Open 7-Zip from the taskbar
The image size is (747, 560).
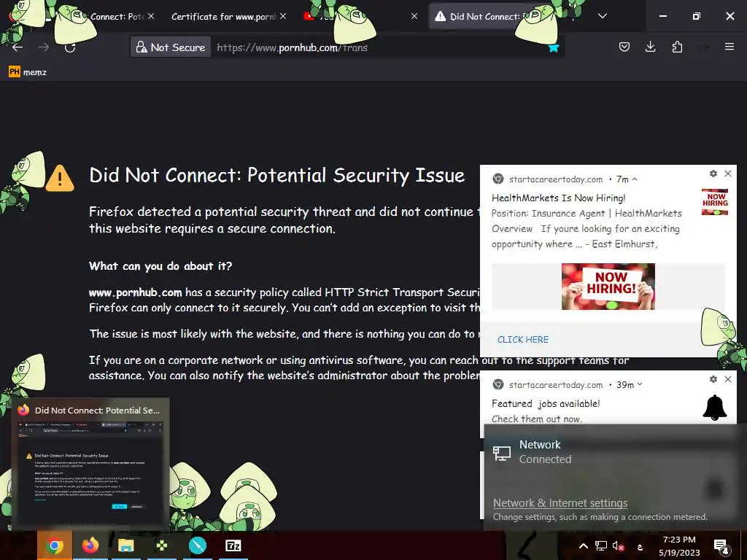233,545
